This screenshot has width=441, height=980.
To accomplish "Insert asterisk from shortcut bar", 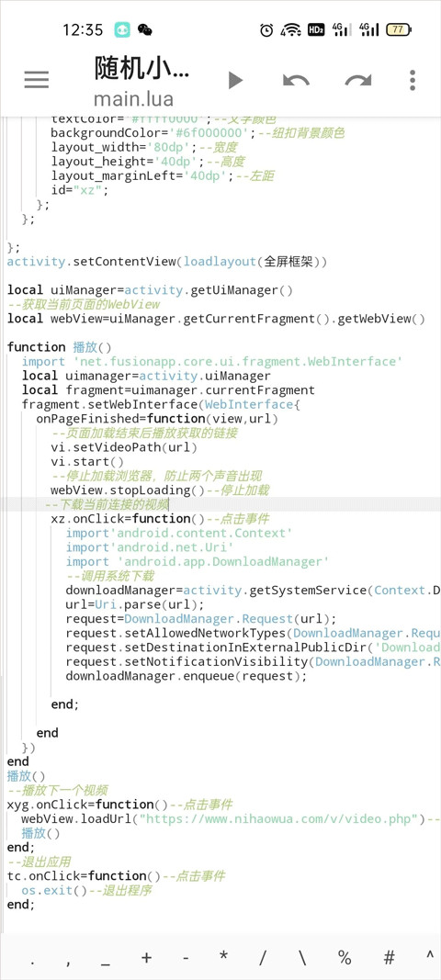I will click(x=223, y=957).
